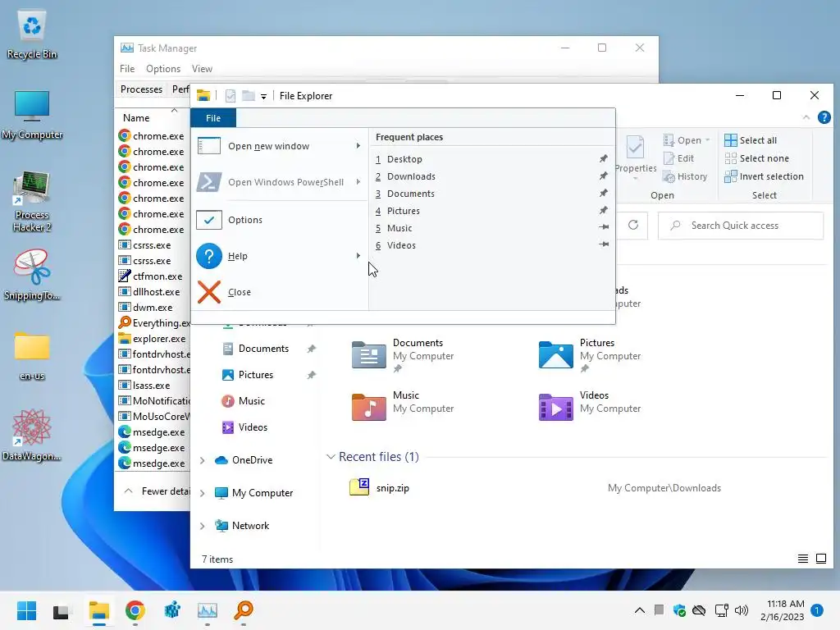The width and height of the screenshot is (840, 630).
Task: Sort by the Name column in Task Manager
Action: point(136,118)
